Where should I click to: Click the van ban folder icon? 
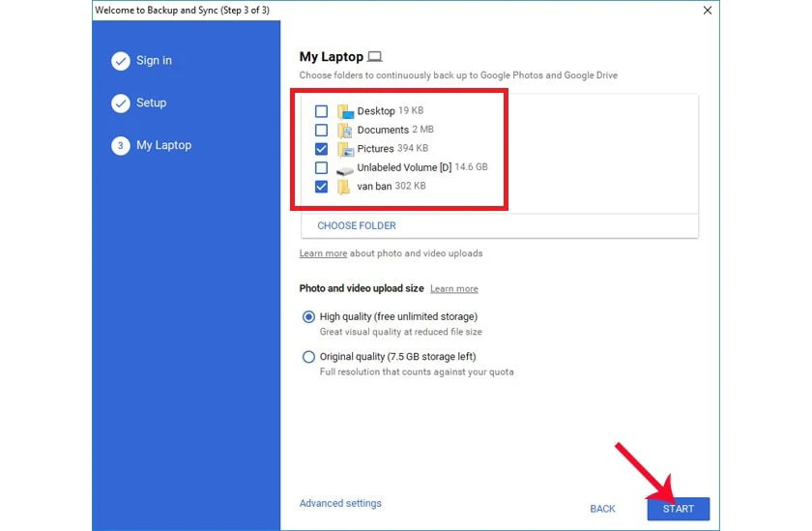(x=344, y=187)
